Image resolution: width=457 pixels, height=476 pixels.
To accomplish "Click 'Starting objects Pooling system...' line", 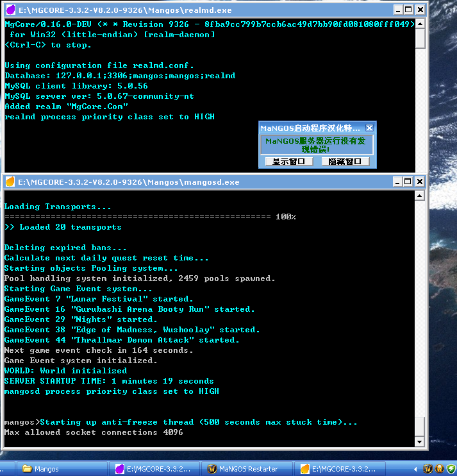I will tap(91, 268).
